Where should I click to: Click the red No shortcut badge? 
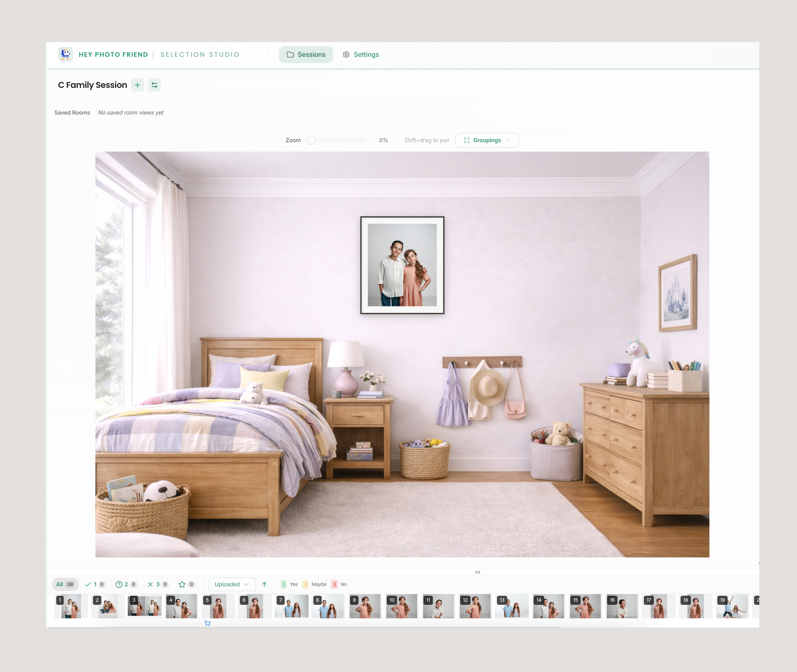334,584
